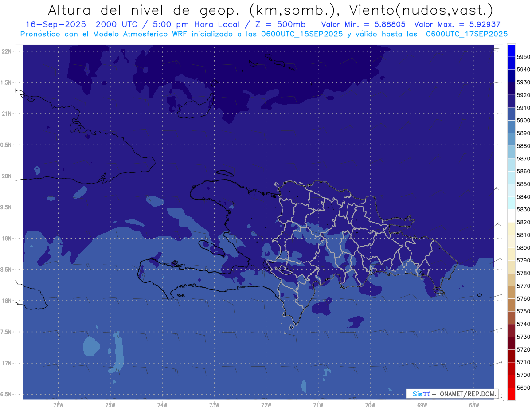This screenshot has height=411, width=532.
Task: Click the legend value '5740'
Action: click(523, 324)
